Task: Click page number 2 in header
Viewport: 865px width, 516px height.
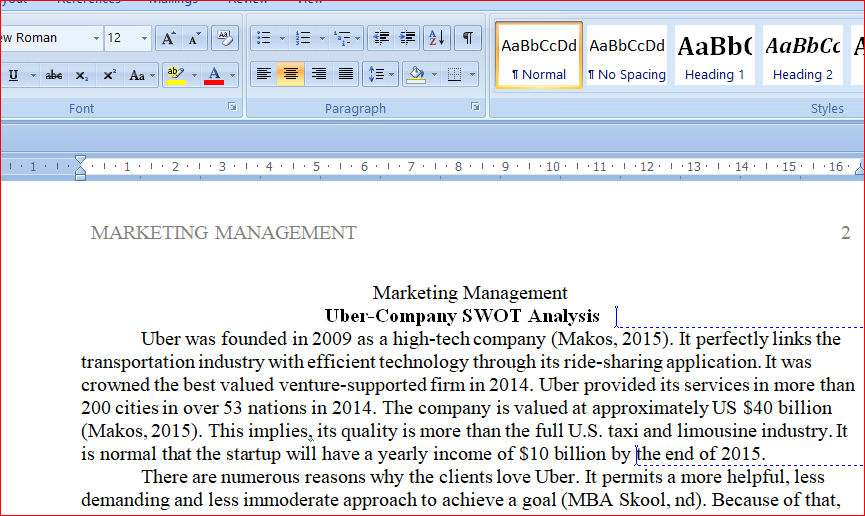Action: pos(845,233)
